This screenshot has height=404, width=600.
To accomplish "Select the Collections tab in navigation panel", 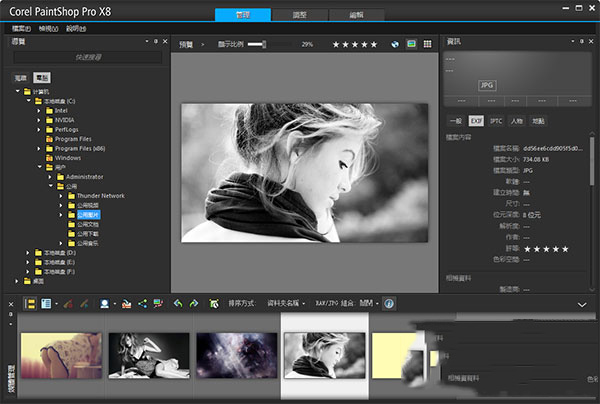I will pyautogui.click(x=20, y=78).
